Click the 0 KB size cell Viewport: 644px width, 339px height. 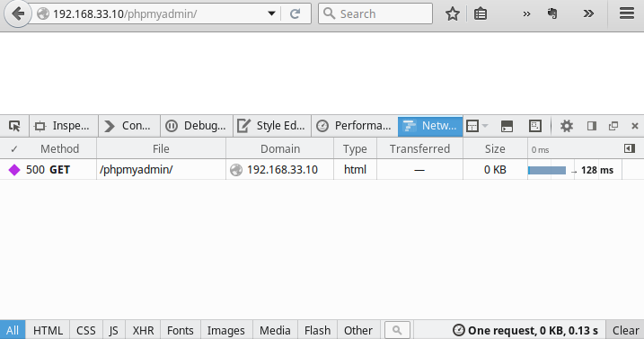(495, 169)
